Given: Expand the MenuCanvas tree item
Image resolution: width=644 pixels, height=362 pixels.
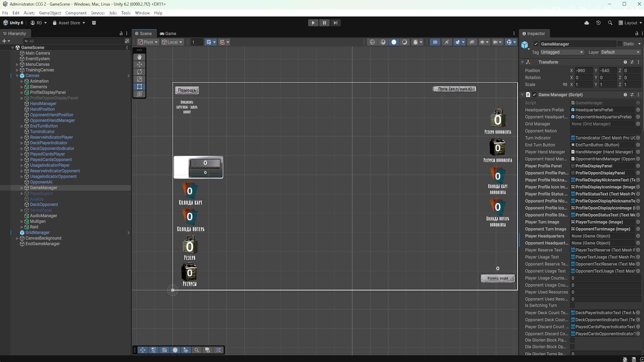Looking at the screenshot, I should point(17,64).
